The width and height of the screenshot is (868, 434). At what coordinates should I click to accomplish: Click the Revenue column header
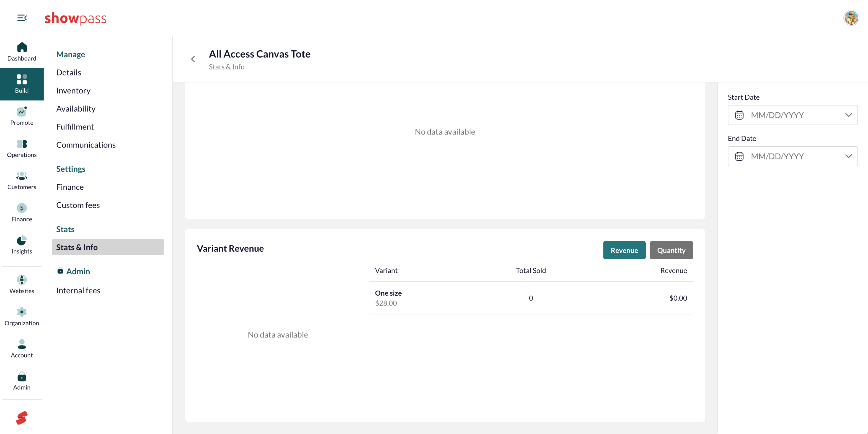(673, 271)
